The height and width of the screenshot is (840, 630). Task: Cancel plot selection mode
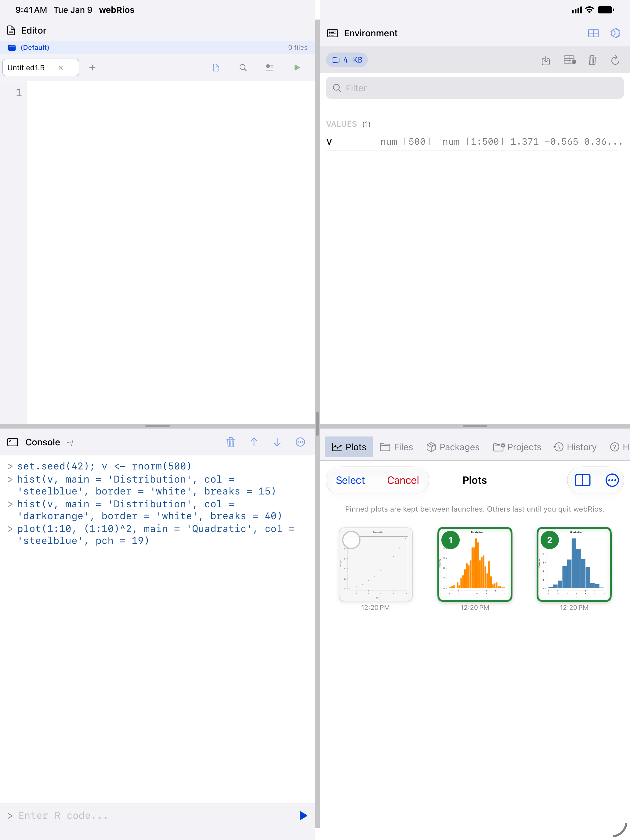click(403, 480)
